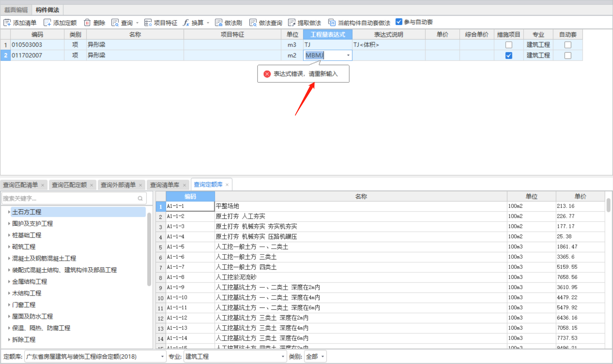This screenshot has width=613, height=364.
Task: Toggle the 参与自动套 checkbox
Action: tap(399, 22)
